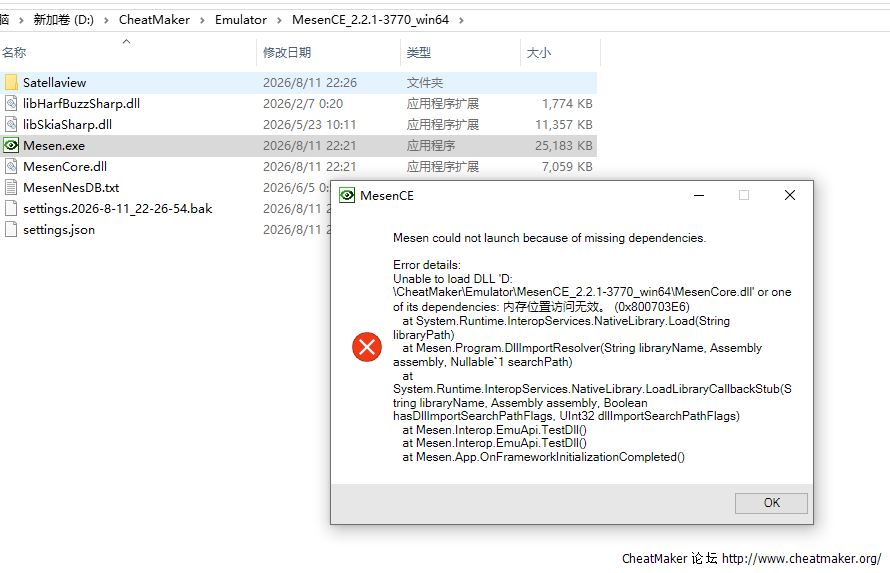Click the 文件夹 type of Satellaview
The height and width of the screenshot is (573, 890).
pyautogui.click(x=425, y=82)
